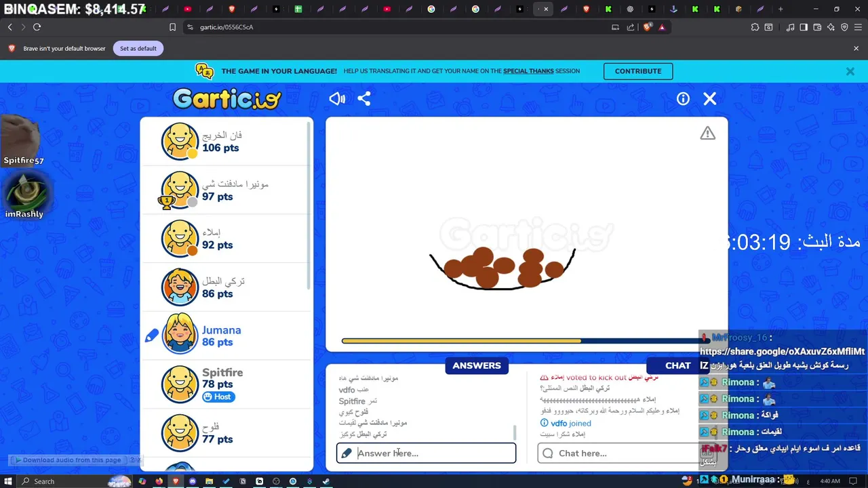Click the share room icon
Viewport: 868px width, 488px height.
point(364,99)
